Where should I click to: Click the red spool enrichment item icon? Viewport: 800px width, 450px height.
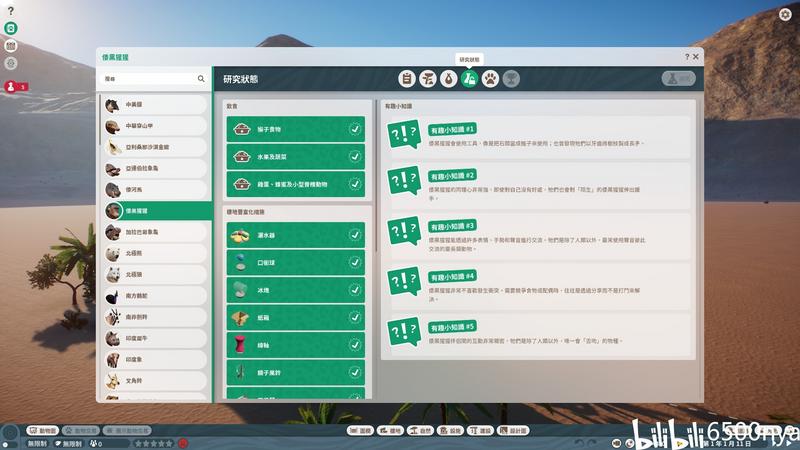coord(240,345)
